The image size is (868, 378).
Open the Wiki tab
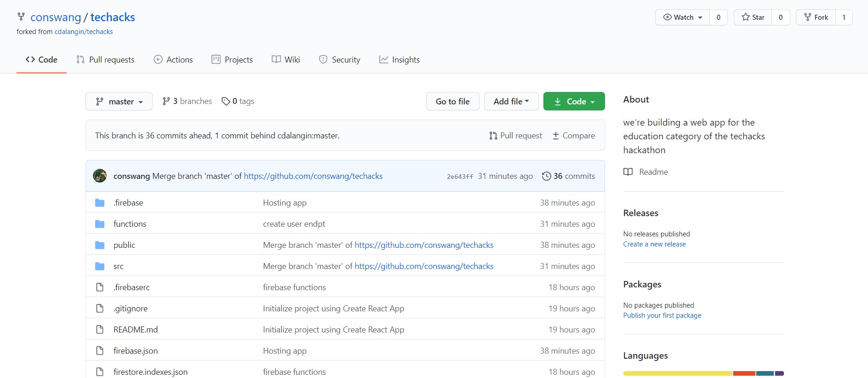286,59
